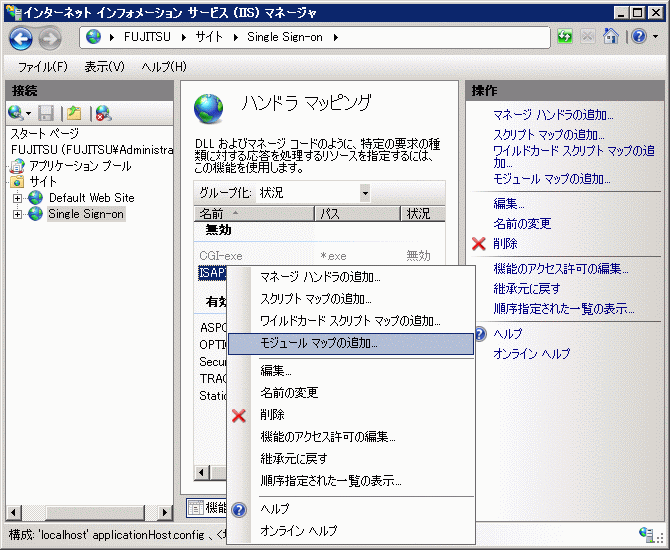Click the greyed forward arrow button
The height and width of the screenshot is (550, 670).
coord(50,39)
